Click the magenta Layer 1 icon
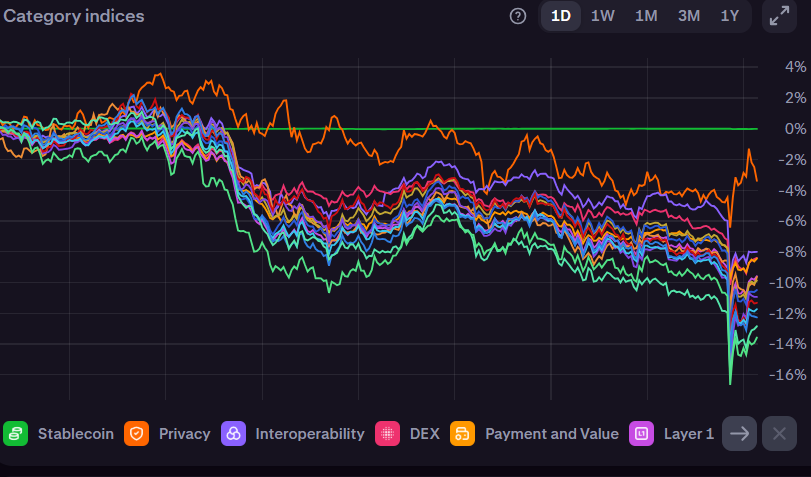 [641, 434]
